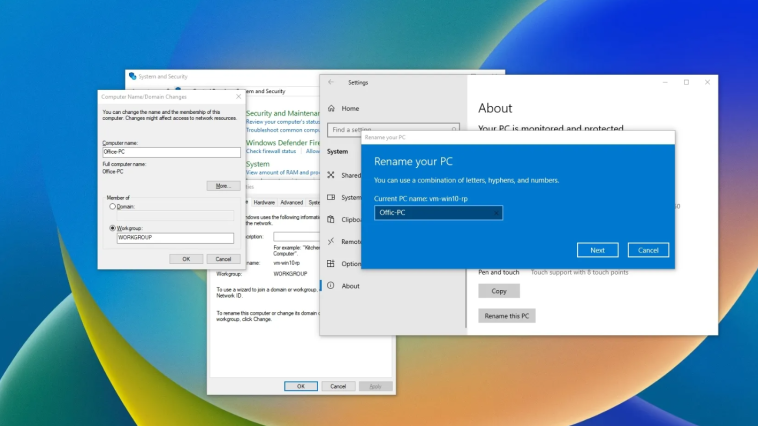Click the new PC name input box
This screenshot has width=758, height=426.
pos(438,213)
